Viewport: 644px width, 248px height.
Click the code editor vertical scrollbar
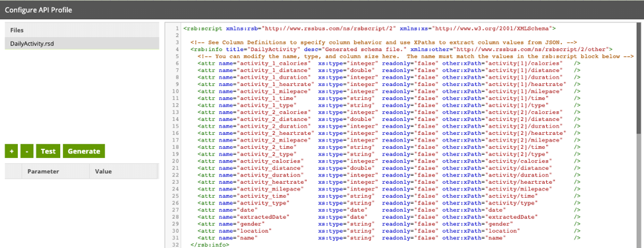point(639,78)
